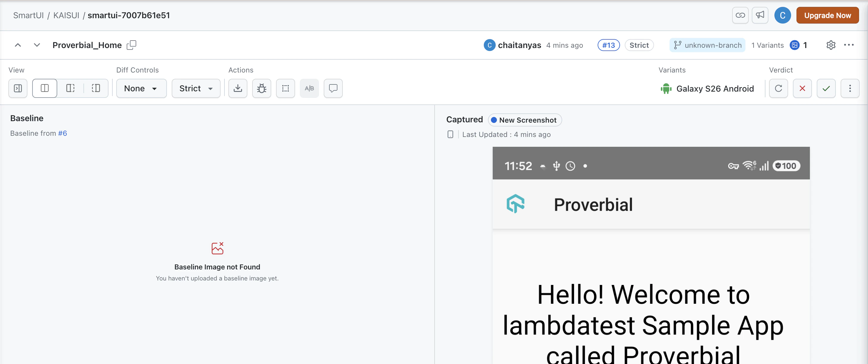The height and width of the screenshot is (364, 868).
Task: Click the blue screenshot count icon
Action: (794, 45)
